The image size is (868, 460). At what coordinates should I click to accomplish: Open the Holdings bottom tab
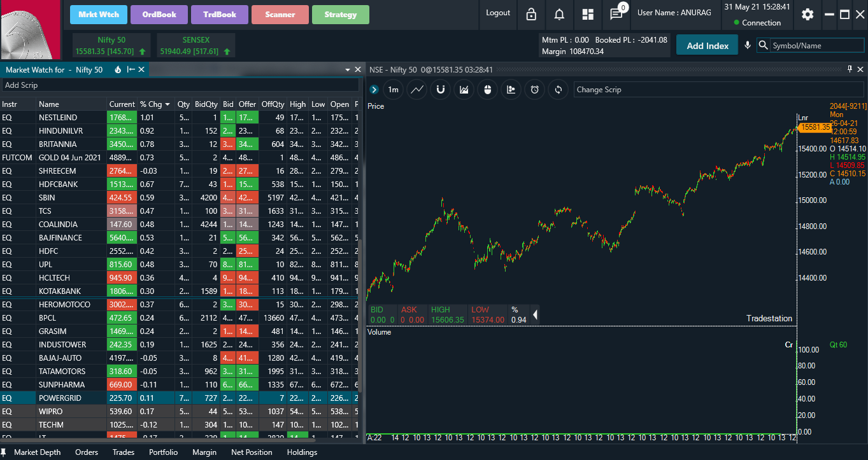point(302,452)
